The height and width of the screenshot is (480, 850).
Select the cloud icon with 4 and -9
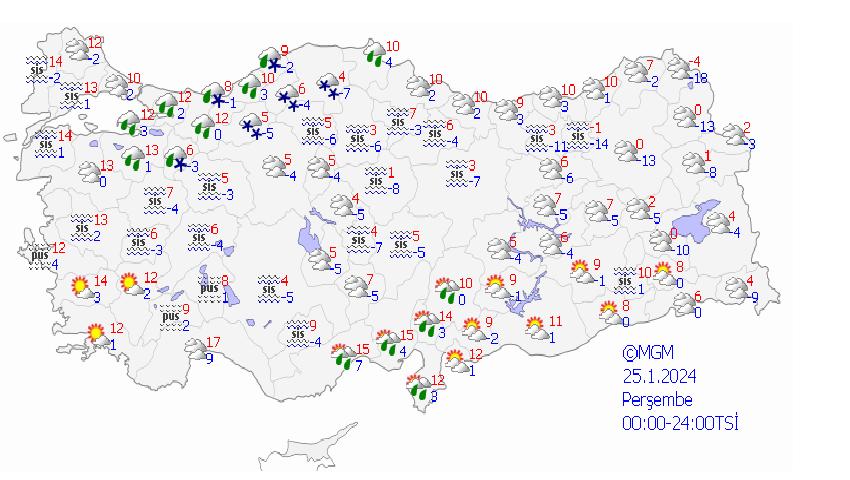coord(736,288)
